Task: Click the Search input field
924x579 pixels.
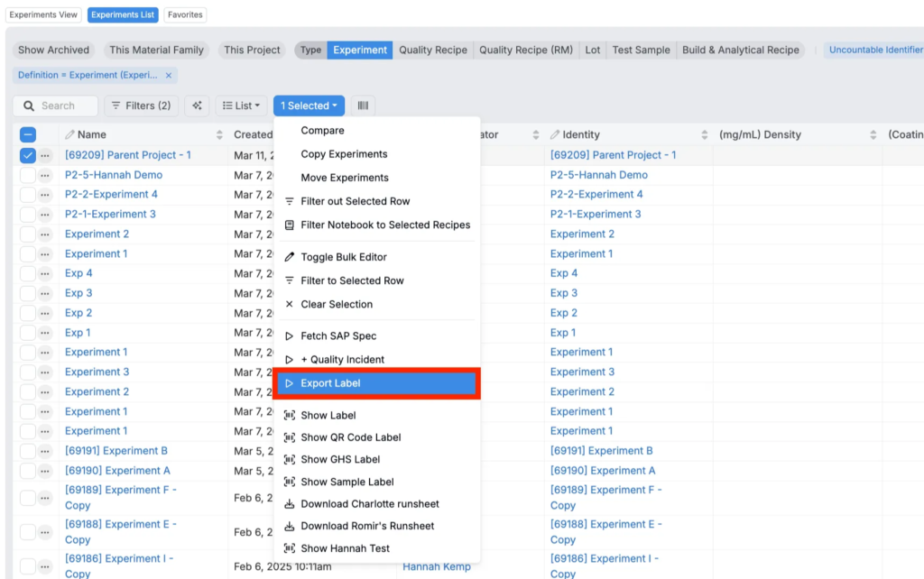Action: [55, 106]
